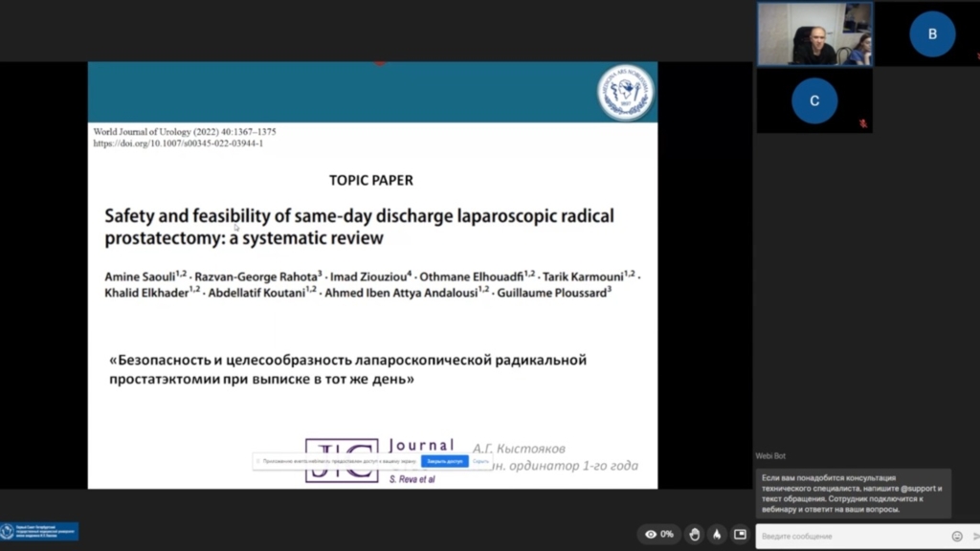Image resolution: width=980 pixels, height=551 pixels.
Task: Click the Webi Bot chat message
Action: click(852, 492)
